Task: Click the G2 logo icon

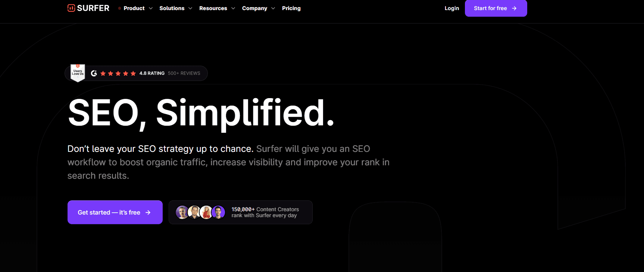Action: [94, 73]
